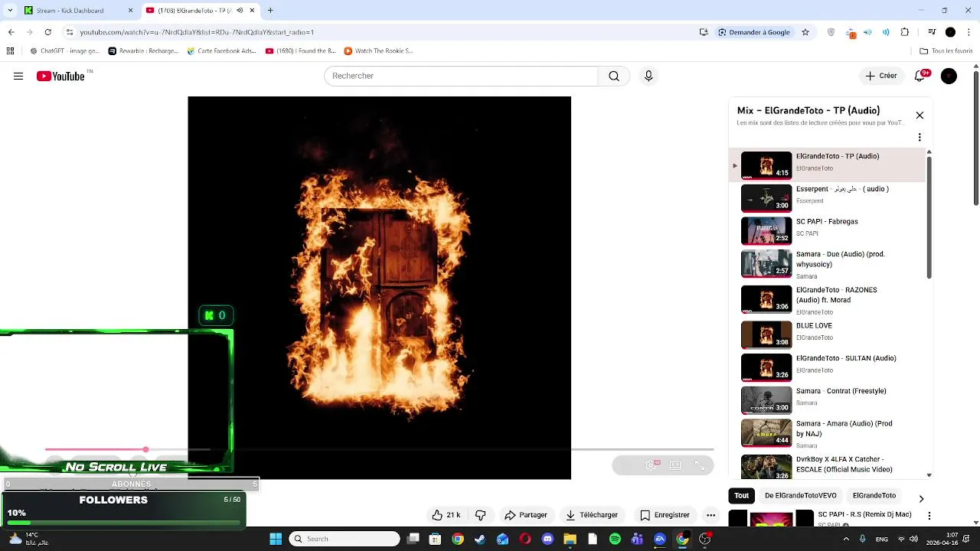Show next filter chips with right chevron
The image size is (980, 551).
[x=921, y=498]
